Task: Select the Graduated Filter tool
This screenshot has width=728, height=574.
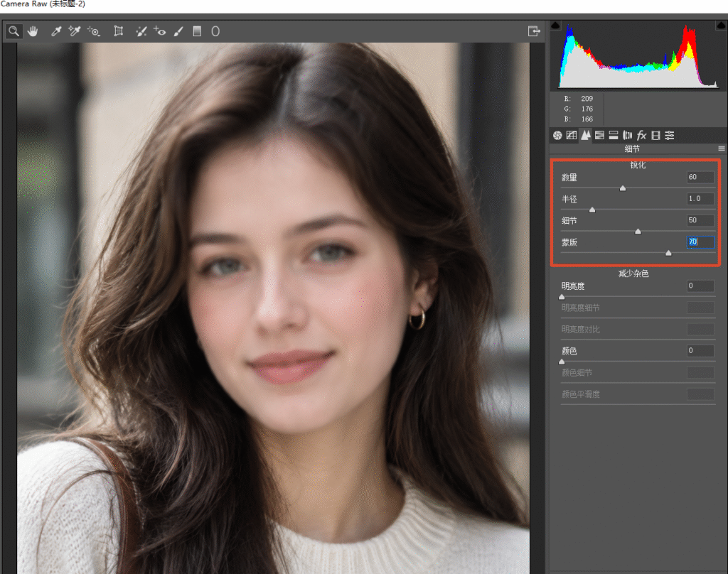Action: (x=198, y=31)
